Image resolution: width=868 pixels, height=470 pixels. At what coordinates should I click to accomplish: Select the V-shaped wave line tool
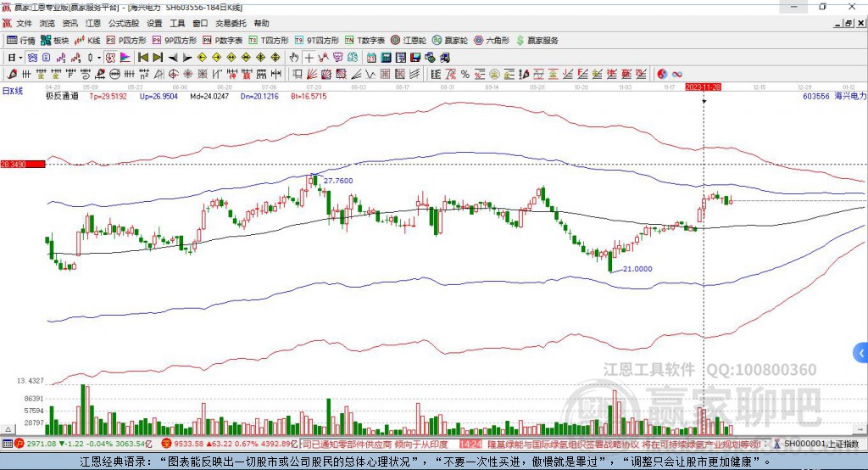(370, 75)
